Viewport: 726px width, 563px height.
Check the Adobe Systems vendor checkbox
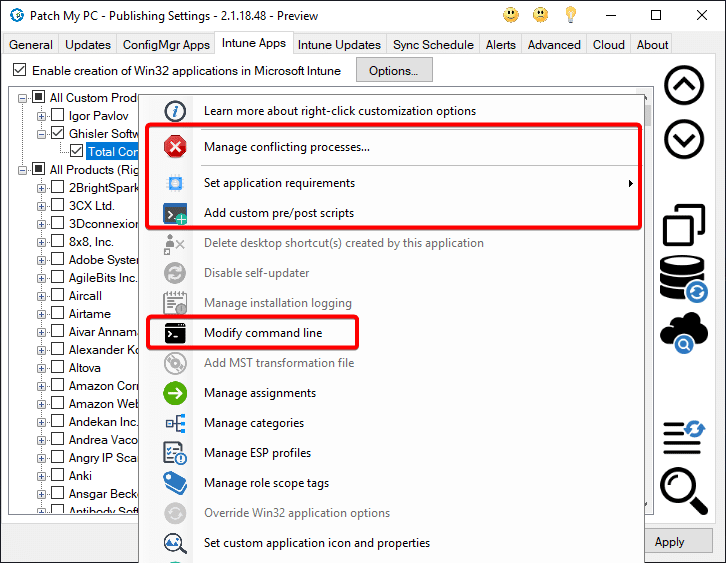pyautogui.click(x=58, y=260)
